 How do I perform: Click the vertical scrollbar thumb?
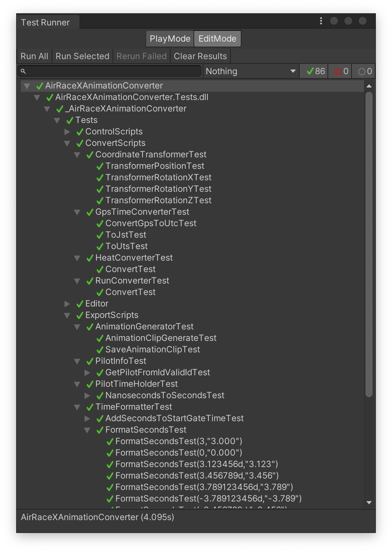369,244
